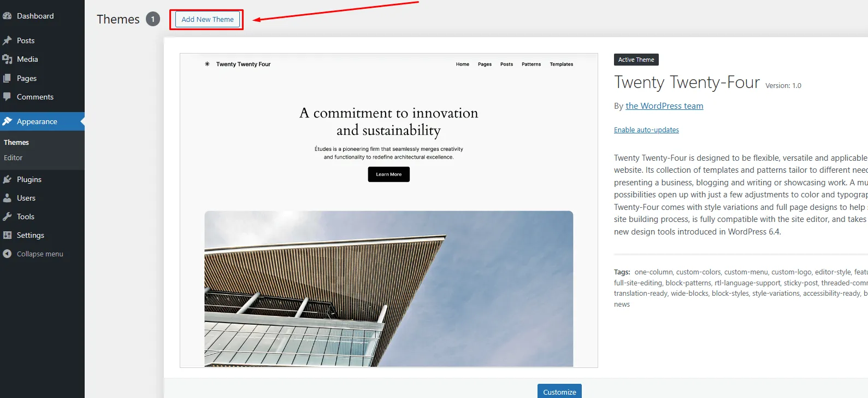Select the Themes submenu item
This screenshot has height=398, width=868.
point(16,142)
